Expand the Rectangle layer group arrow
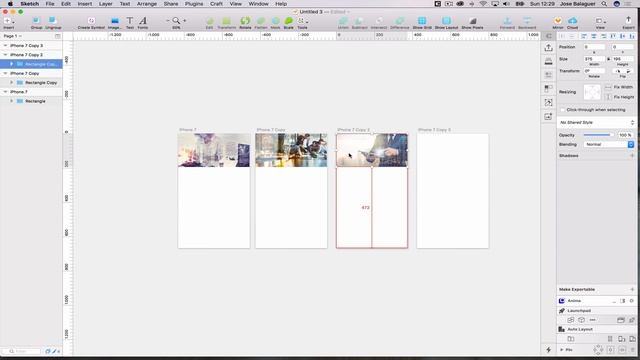 [11, 101]
